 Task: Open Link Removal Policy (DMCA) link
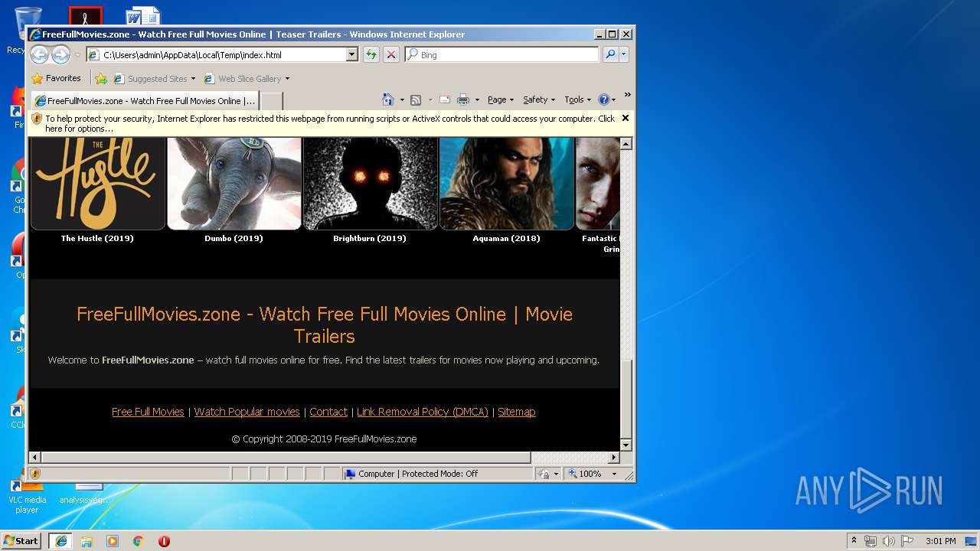pyautogui.click(x=423, y=412)
